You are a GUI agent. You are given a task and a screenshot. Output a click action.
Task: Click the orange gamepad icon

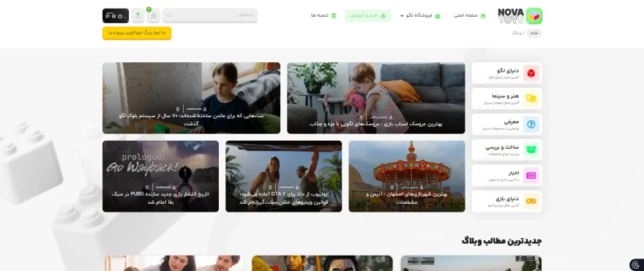click(531, 201)
